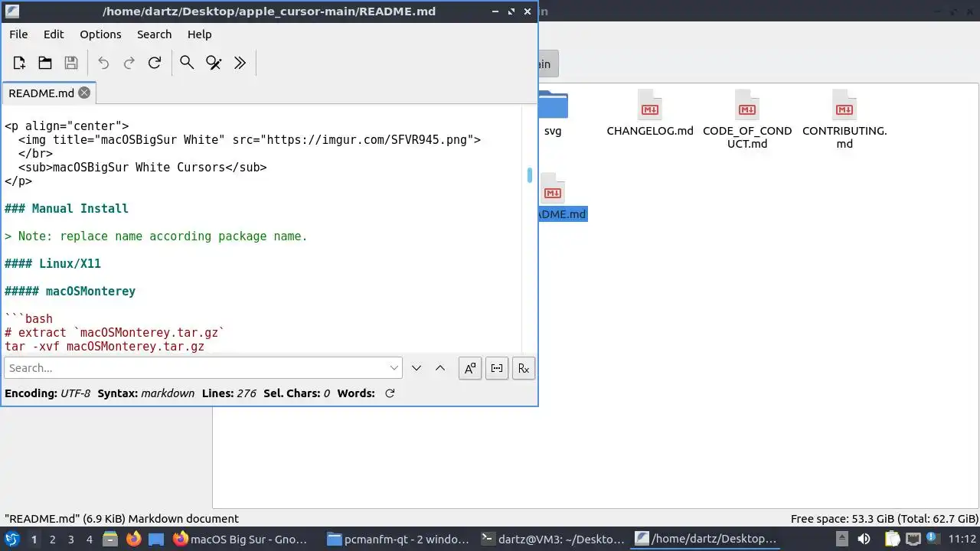Redo the edit via toolbar arrow
This screenshot has height=551, width=980.
129,64
